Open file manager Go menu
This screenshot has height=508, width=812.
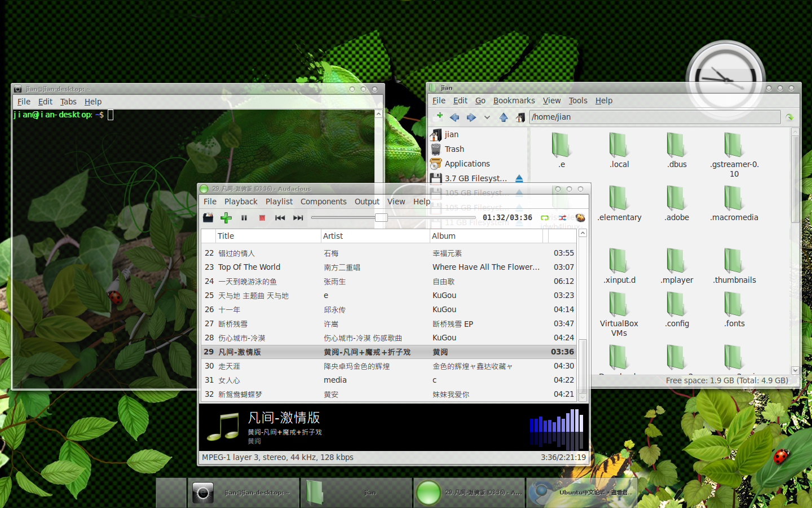480,100
